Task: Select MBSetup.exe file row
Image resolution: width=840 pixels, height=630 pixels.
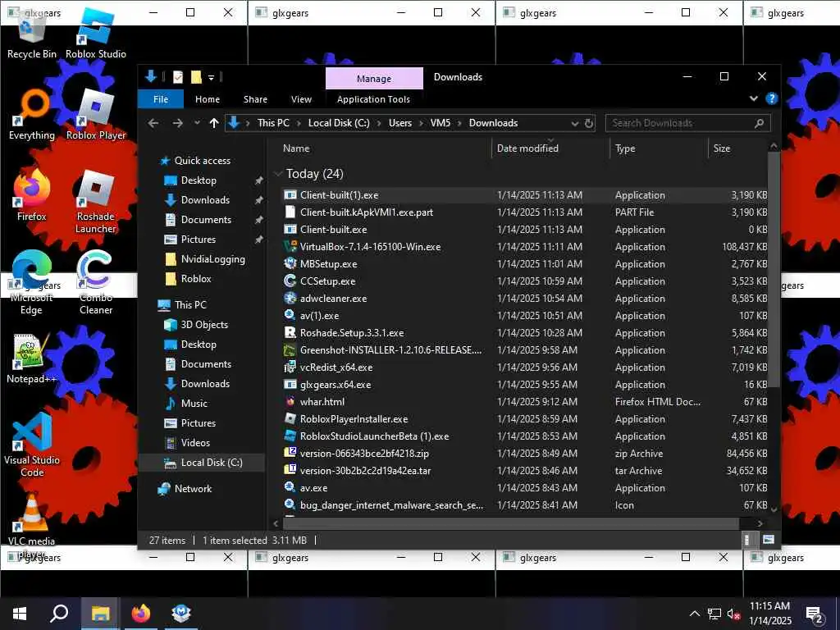Action: coord(525,264)
